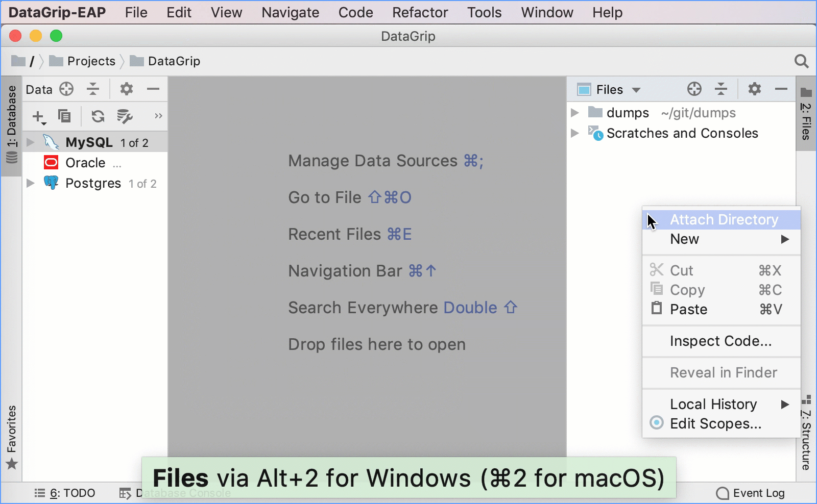Choose Attach Directory from context menu
817x504 pixels.
tap(721, 220)
